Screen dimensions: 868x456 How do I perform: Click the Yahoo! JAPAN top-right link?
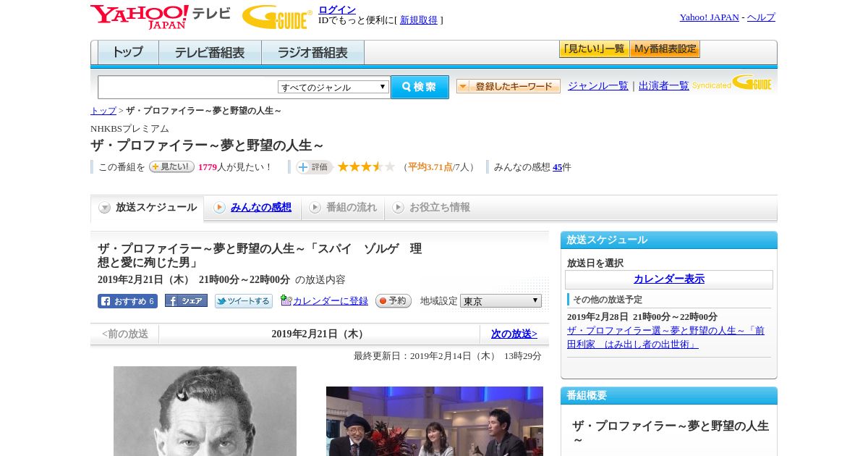tap(709, 17)
